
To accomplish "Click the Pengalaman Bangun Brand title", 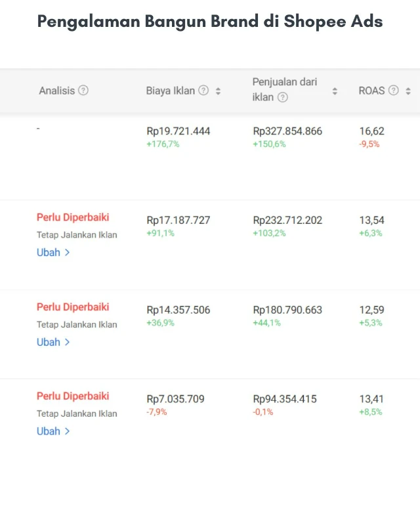I will tap(210, 22).
